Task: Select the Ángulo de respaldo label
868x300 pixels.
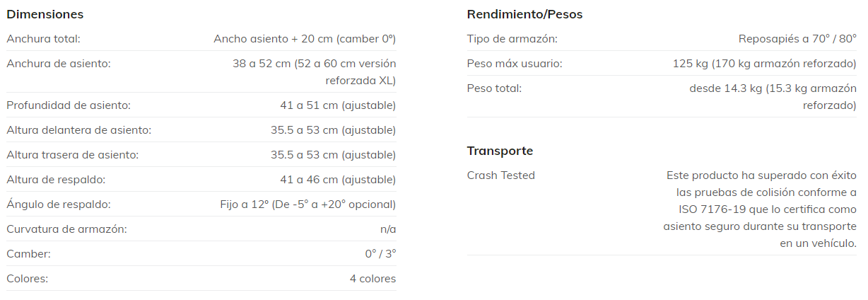Action: pyautogui.click(x=59, y=204)
